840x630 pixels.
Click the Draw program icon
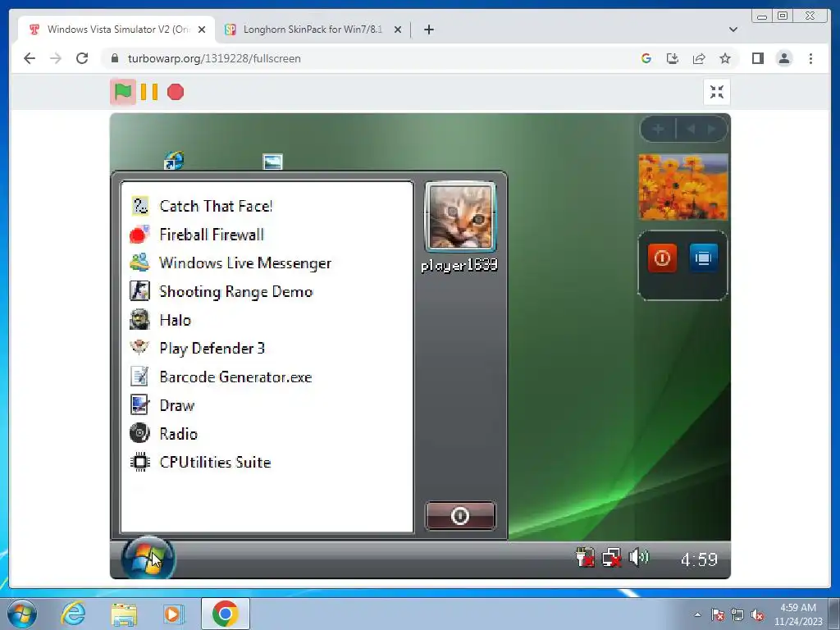[x=139, y=405]
